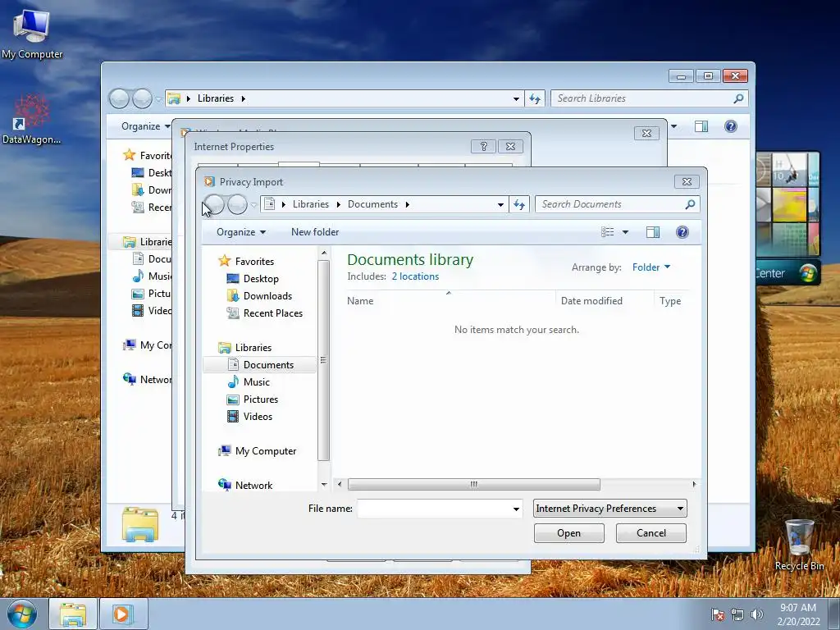This screenshot has height=630, width=840.
Task: Open the address bar history dropdown in Privacy Import
Action: point(500,204)
